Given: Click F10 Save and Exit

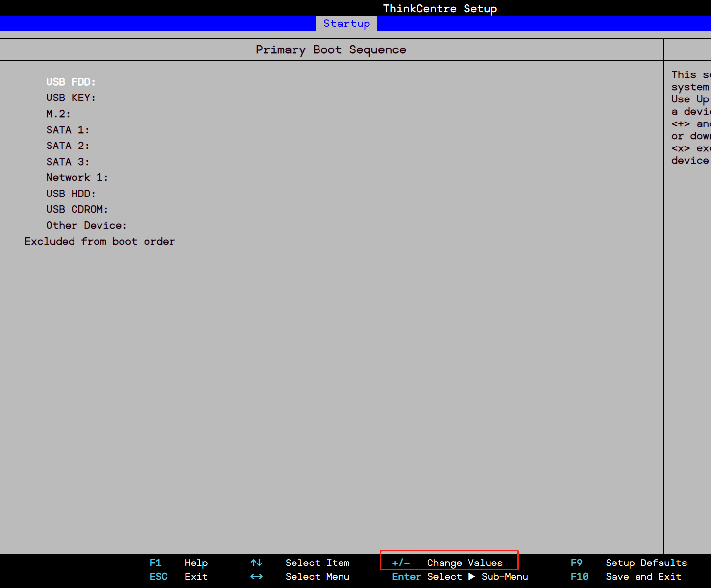Looking at the screenshot, I should 626,577.
